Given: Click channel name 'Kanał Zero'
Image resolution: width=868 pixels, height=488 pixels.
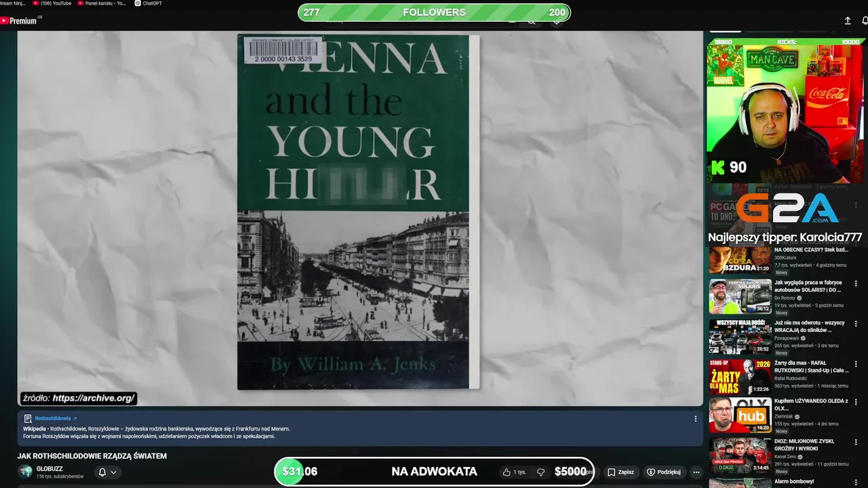Looking at the screenshot, I should pos(786,457).
